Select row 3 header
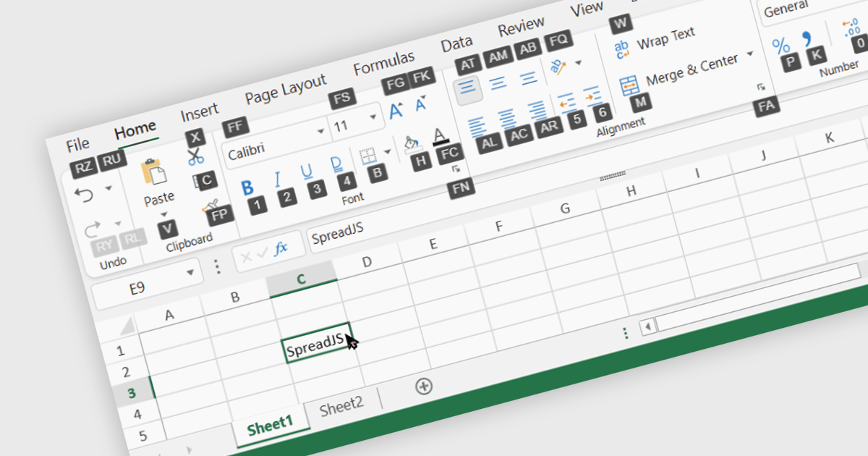The width and height of the screenshot is (868, 456). [131, 393]
